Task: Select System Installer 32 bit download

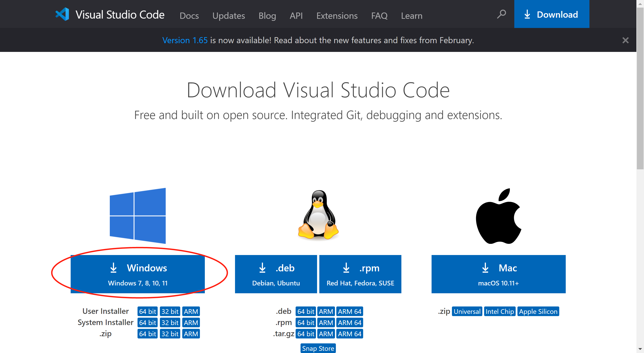Action: click(x=170, y=323)
